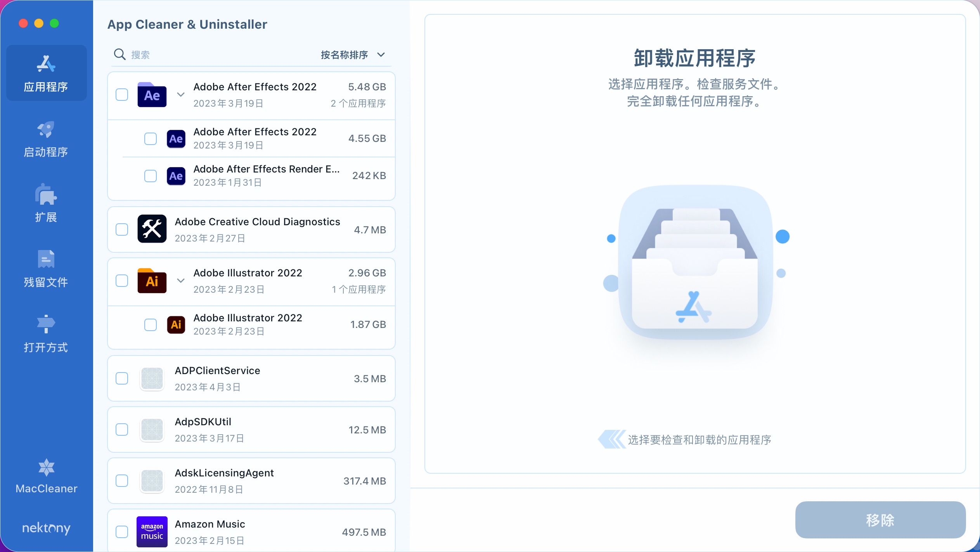Click the AdpSDKUtil placeholder icon
Viewport: 980px width, 552px height.
(152, 430)
